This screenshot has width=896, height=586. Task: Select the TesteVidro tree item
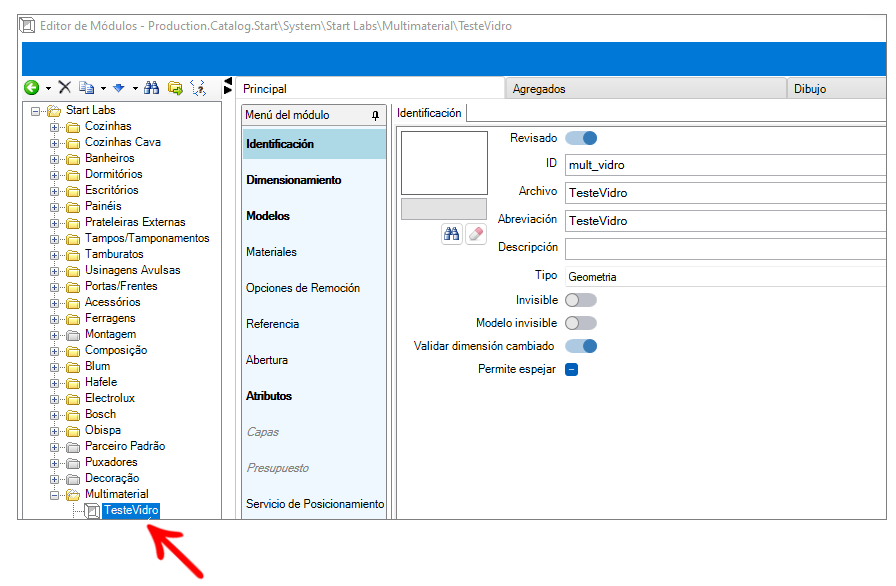(131, 511)
